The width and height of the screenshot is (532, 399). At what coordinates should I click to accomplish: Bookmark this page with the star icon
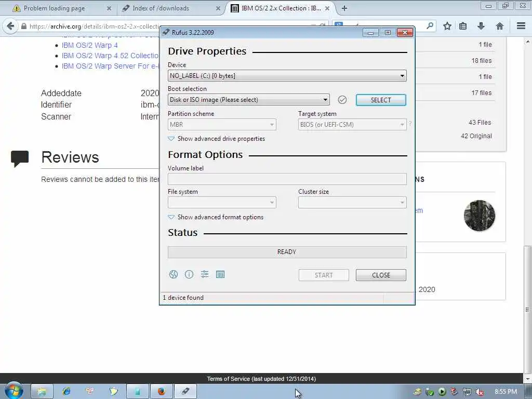click(x=447, y=26)
